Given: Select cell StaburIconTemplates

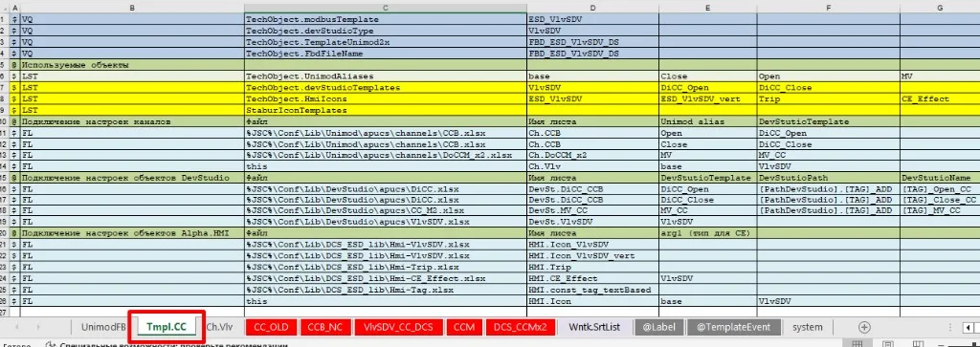Looking at the screenshot, I should (x=386, y=111).
